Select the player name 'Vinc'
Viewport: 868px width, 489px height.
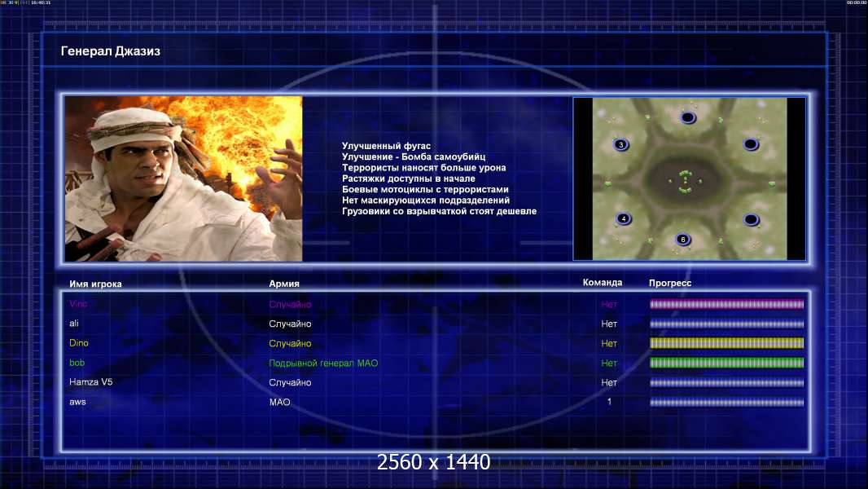point(78,303)
